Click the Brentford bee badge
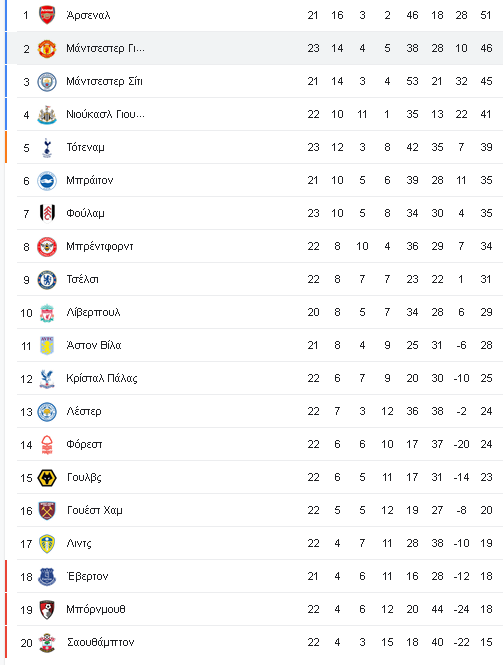Viewport: 503px width, 665px height. [x=47, y=246]
